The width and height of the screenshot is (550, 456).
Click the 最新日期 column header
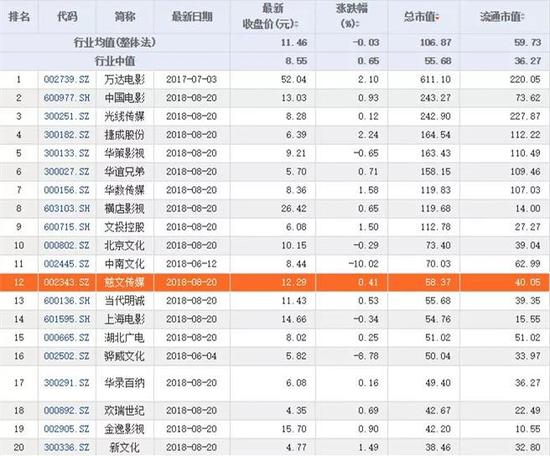click(192, 16)
